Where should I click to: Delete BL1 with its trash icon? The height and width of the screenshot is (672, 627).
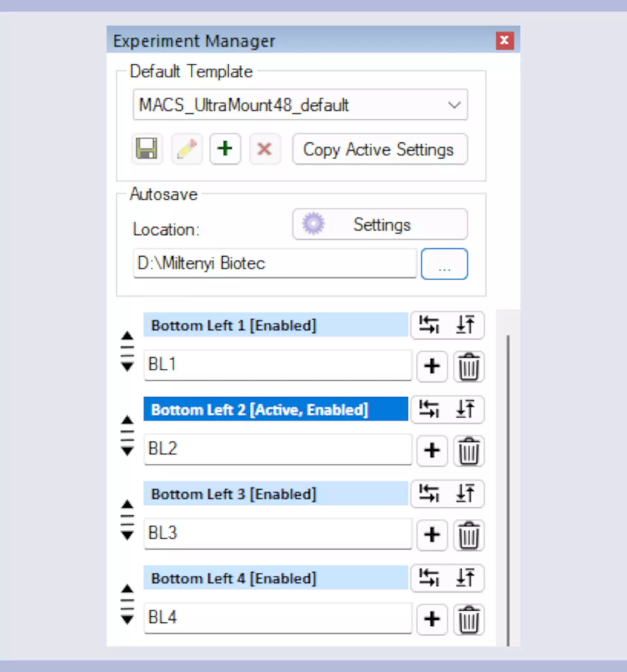469,366
